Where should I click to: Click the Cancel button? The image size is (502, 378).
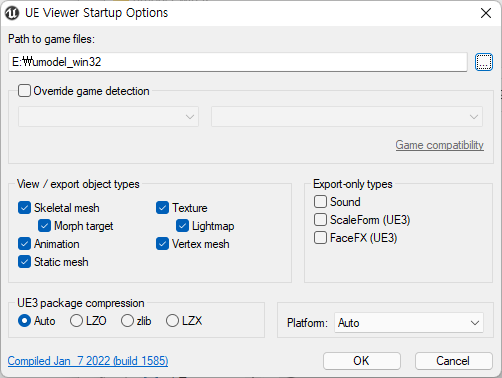453,361
